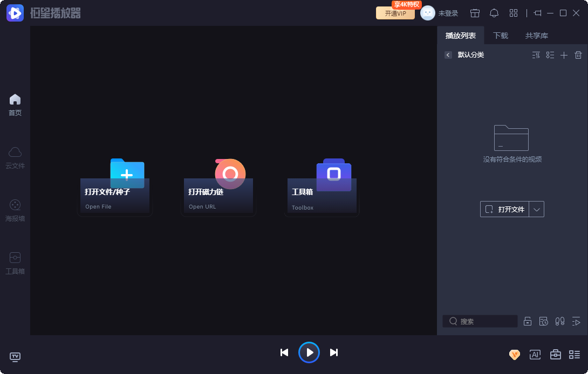This screenshot has width=588, height=374.
Task: Click the 开通VIP button
Action: click(x=395, y=13)
